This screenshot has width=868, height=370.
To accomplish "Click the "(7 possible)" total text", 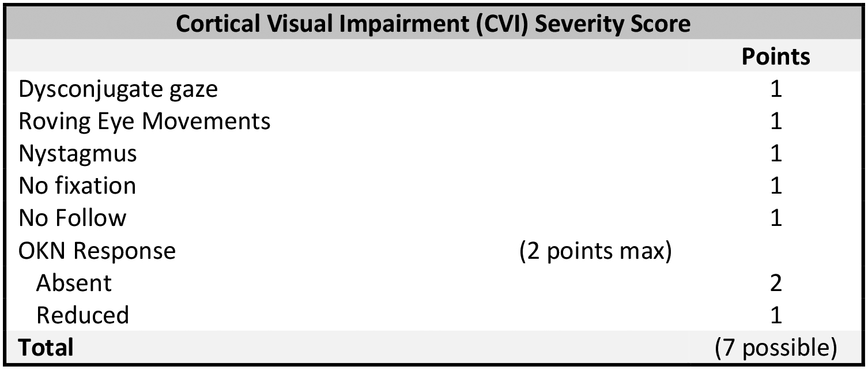I will click(x=775, y=348).
